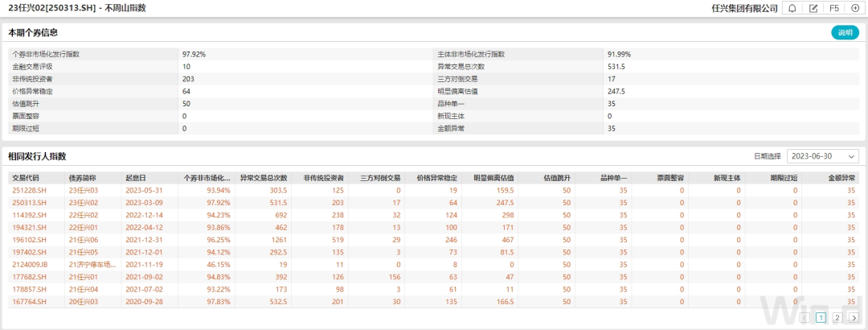
Task: Sort by 明显偏离估值 column header
Action: coord(493,178)
